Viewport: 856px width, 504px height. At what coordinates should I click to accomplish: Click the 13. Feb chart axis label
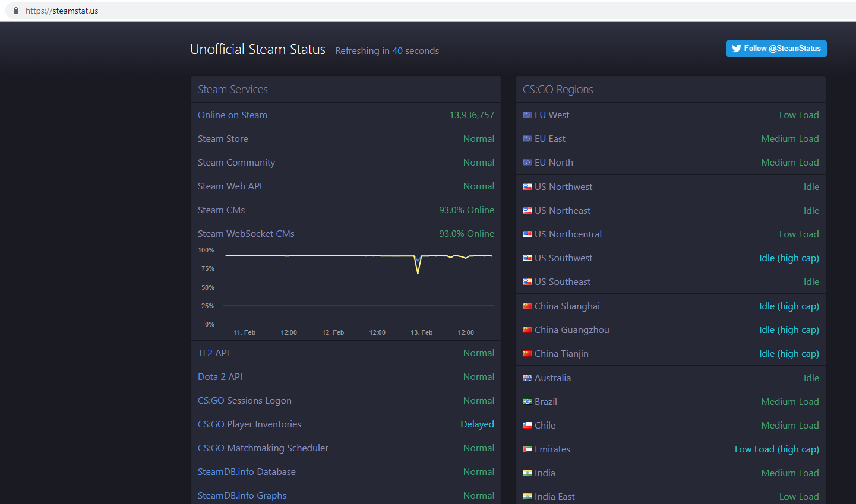(422, 332)
